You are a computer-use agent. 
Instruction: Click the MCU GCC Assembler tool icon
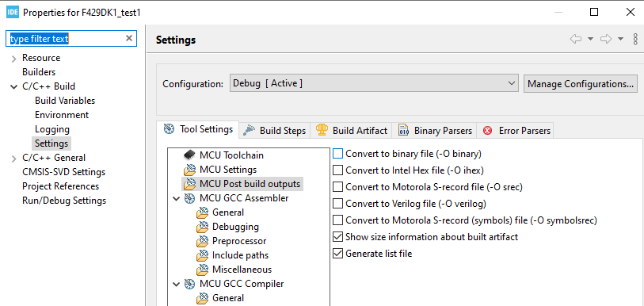189,198
